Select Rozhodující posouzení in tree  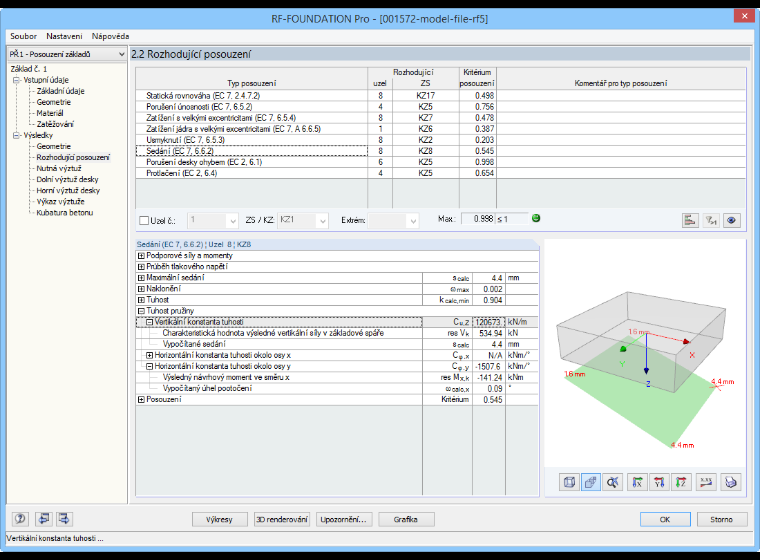point(73,158)
